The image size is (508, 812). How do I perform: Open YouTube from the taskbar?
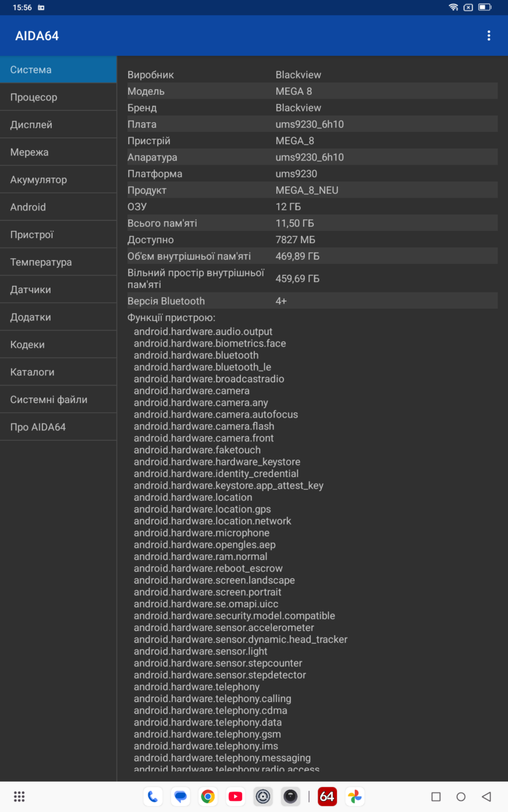[235, 796]
